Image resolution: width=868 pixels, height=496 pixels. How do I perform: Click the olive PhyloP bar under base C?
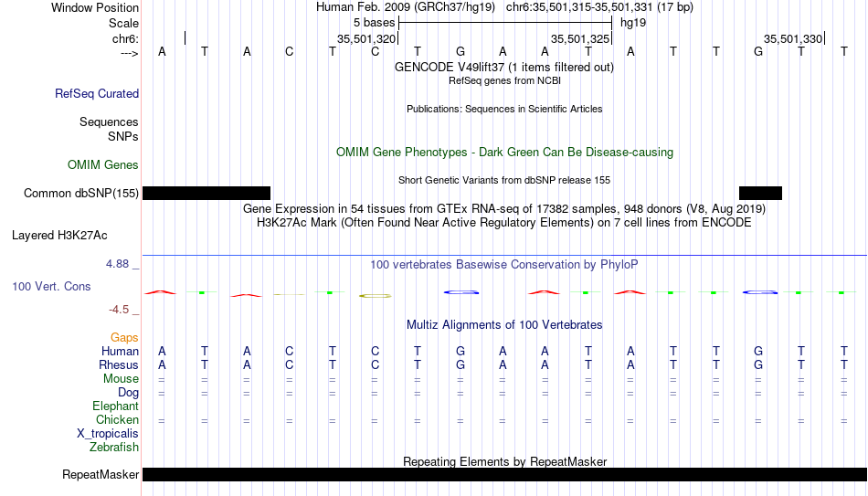376,296
